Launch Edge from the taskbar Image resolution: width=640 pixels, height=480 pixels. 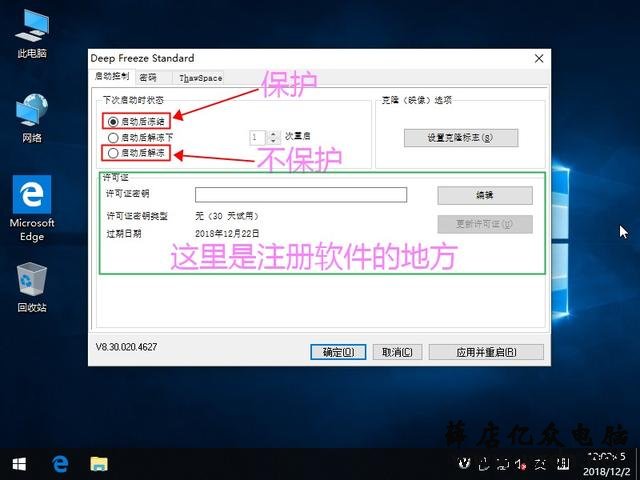click(60, 464)
